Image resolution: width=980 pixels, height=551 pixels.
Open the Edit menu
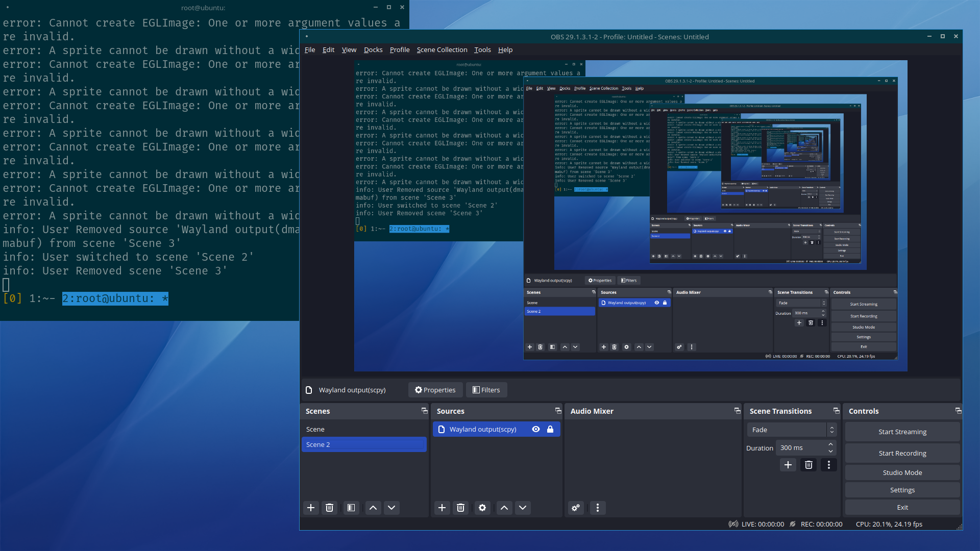click(x=328, y=49)
